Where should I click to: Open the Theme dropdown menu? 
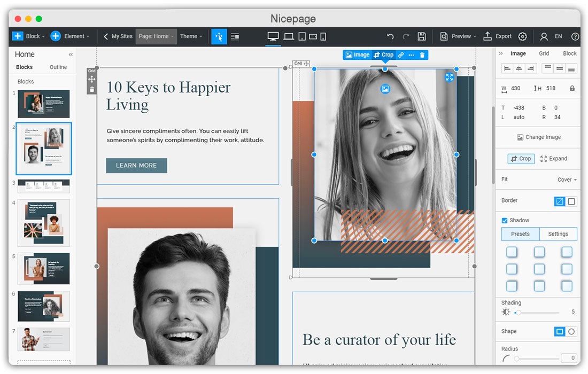point(191,36)
